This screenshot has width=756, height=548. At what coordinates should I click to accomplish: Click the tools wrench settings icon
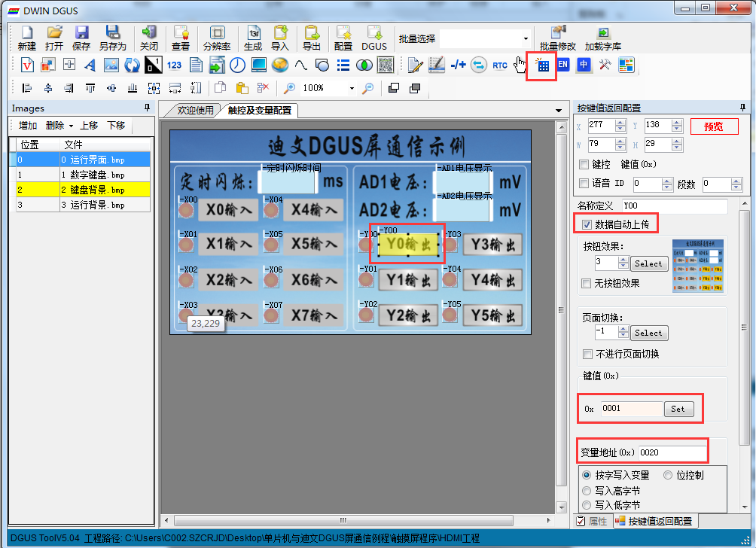605,65
